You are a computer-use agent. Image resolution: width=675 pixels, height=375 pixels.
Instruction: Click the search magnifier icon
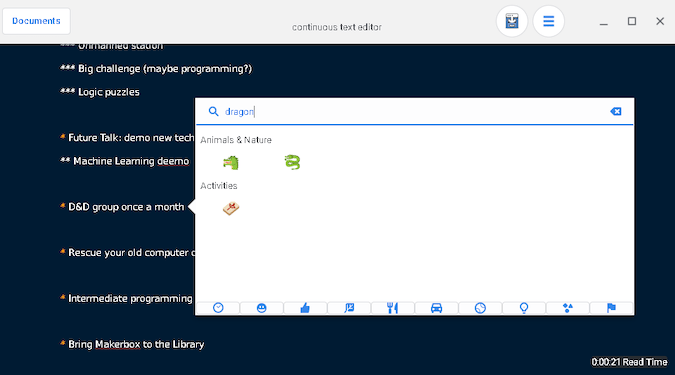[214, 112]
